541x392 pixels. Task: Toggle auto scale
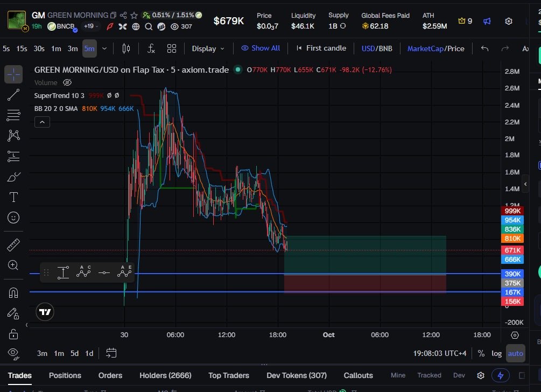516,353
